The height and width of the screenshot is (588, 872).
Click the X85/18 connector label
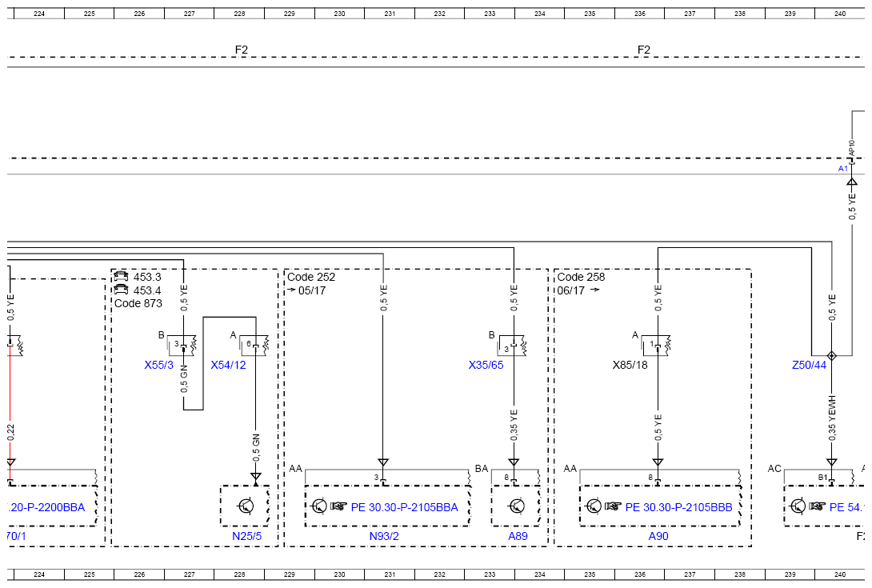pyautogui.click(x=630, y=365)
